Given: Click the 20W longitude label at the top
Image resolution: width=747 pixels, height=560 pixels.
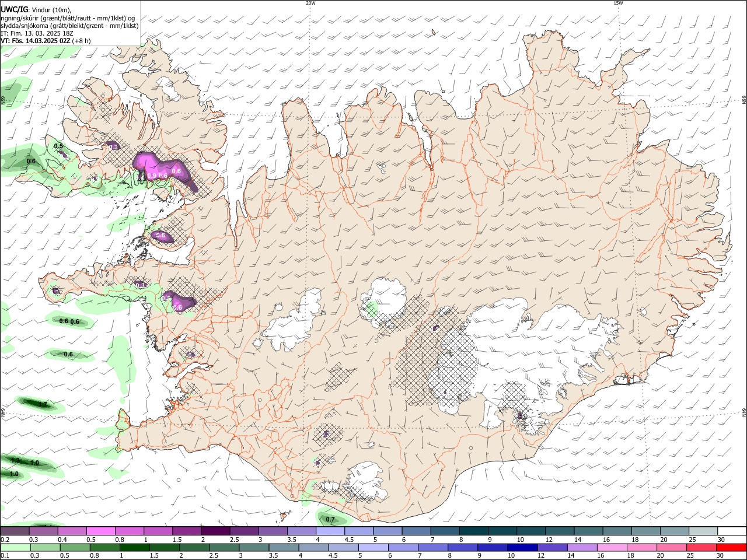Looking at the screenshot, I should click(310, 3).
